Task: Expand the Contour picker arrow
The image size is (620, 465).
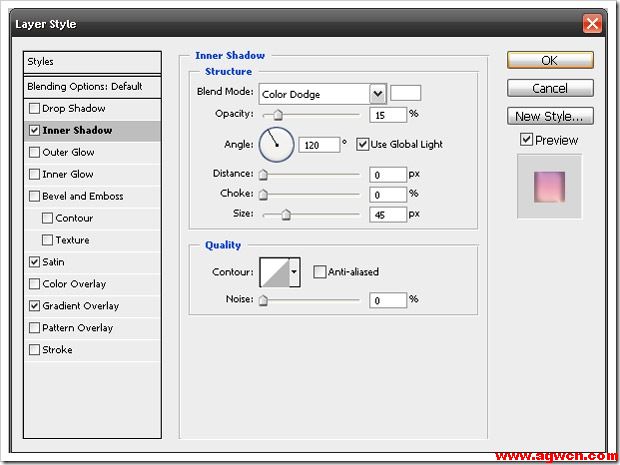Action: 294,272
